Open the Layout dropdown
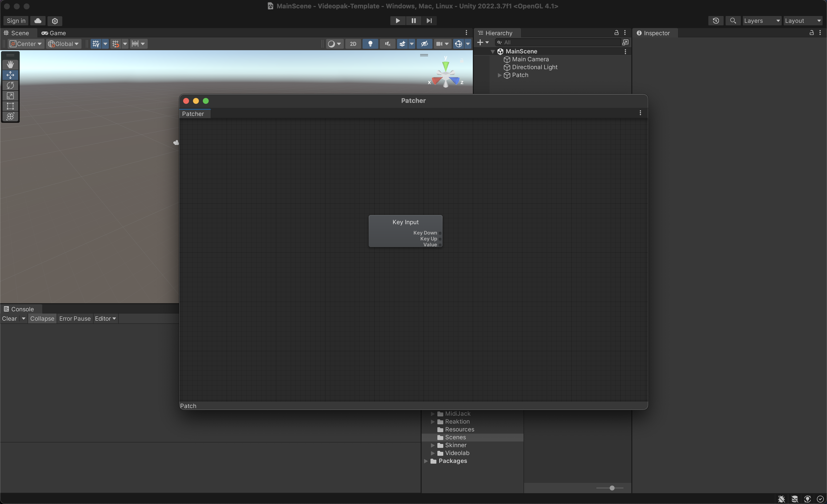This screenshot has width=827, height=504. (x=802, y=21)
